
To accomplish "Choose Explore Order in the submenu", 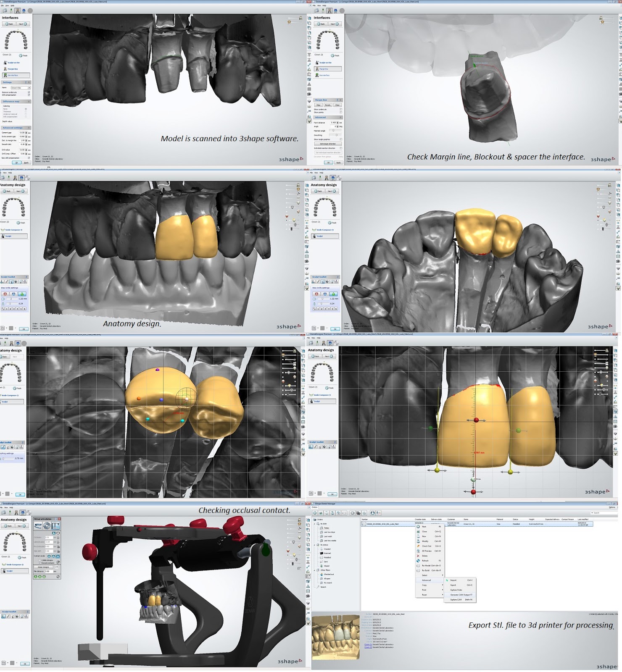I will tap(460, 590).
